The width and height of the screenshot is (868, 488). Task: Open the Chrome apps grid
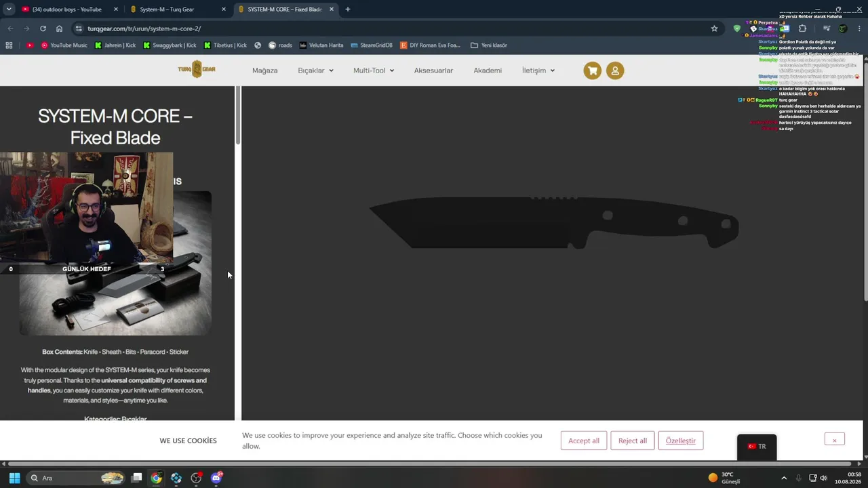click(x=9, y=45)
